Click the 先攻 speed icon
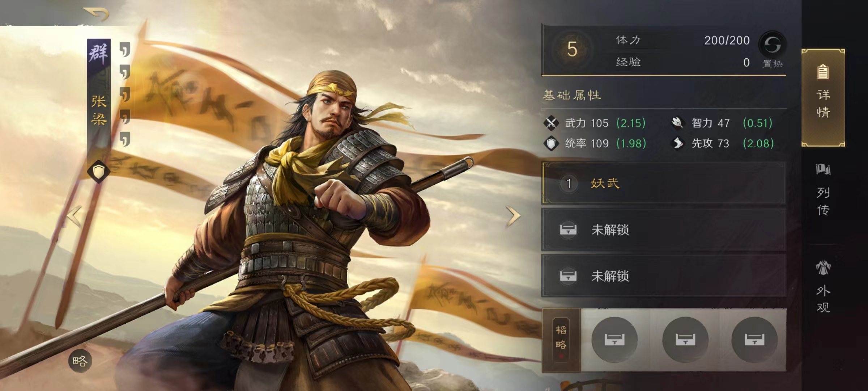This screenshot has width=868, height=391. (677, 143)
